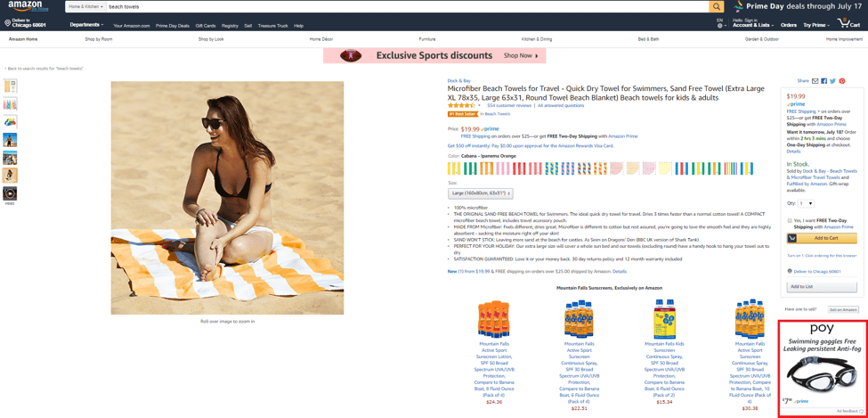Click the Deliver to Chicago location pin
The image size is (868, 418).
(x=8, y=23)
